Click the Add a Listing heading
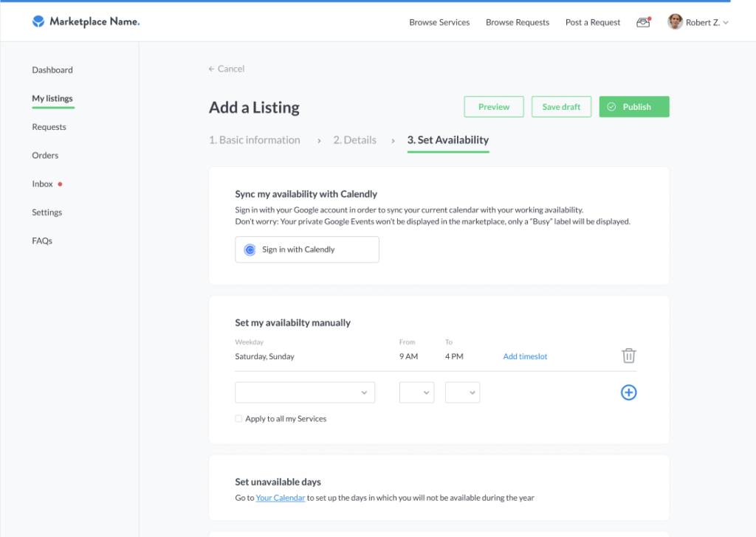This screenshot has width=756, height=537. 254,108
